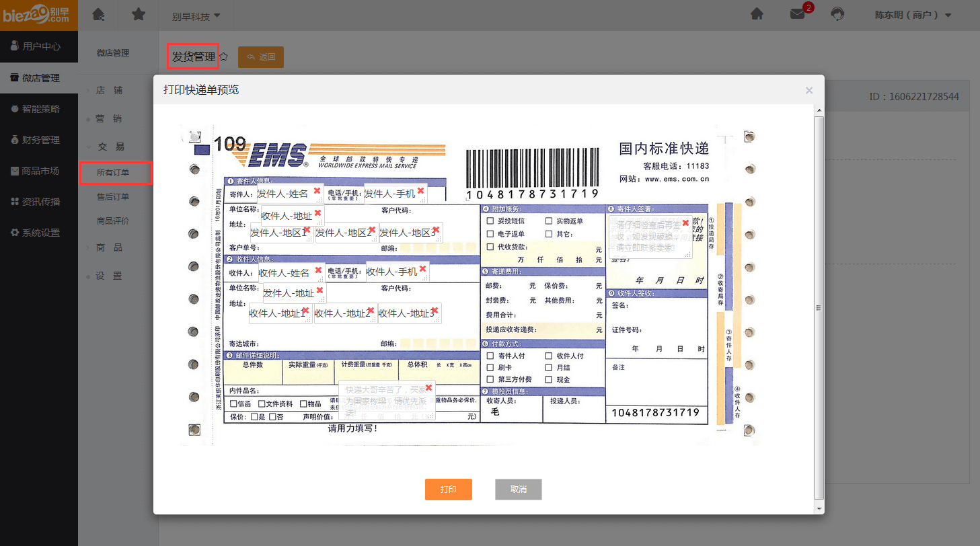Image resolution: width=980 pixels, height=546 pixels.
Task: Click the 返回 button
Action: pos(261,57)
